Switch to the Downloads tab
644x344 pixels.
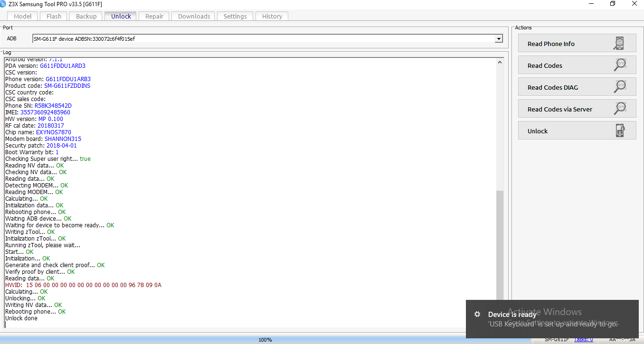pos(194,16)
